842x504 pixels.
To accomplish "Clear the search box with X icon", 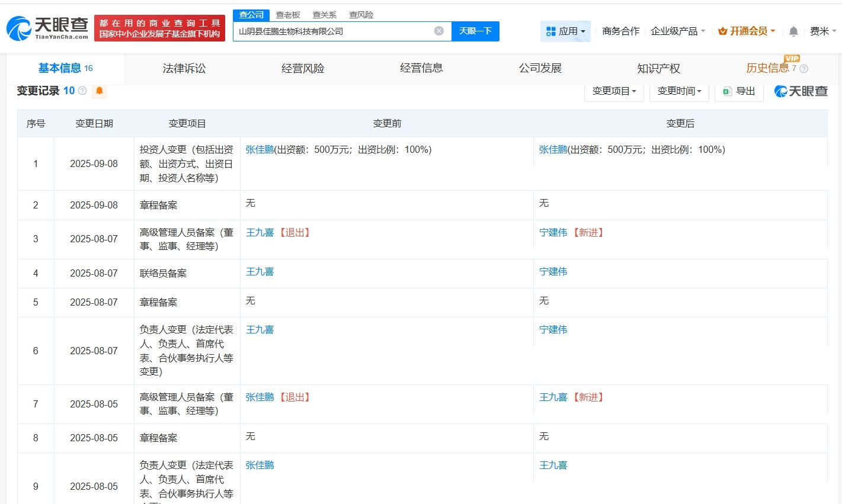I will [x=438, y=31].
